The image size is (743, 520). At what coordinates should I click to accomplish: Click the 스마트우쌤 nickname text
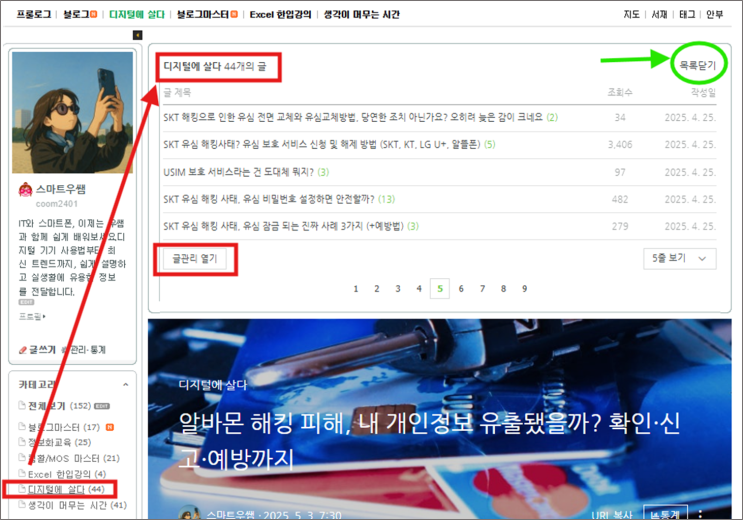point(61,190)
